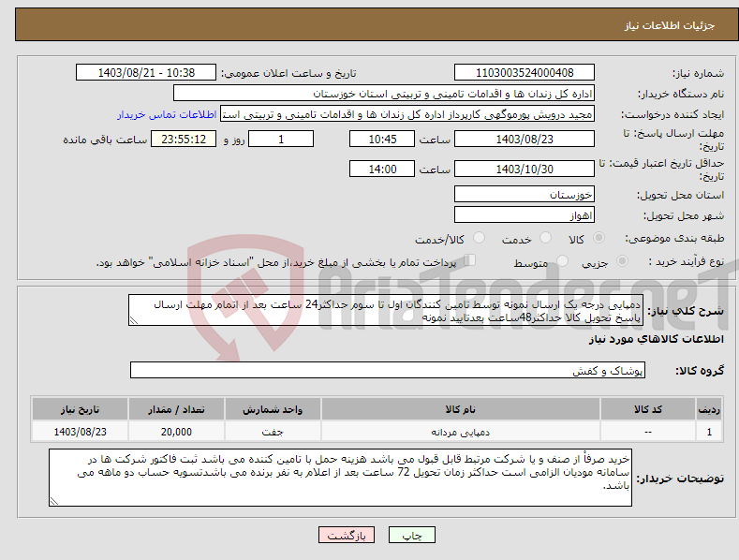
Task: Click the 10:45 deadline time field
Action: [382, 139]
